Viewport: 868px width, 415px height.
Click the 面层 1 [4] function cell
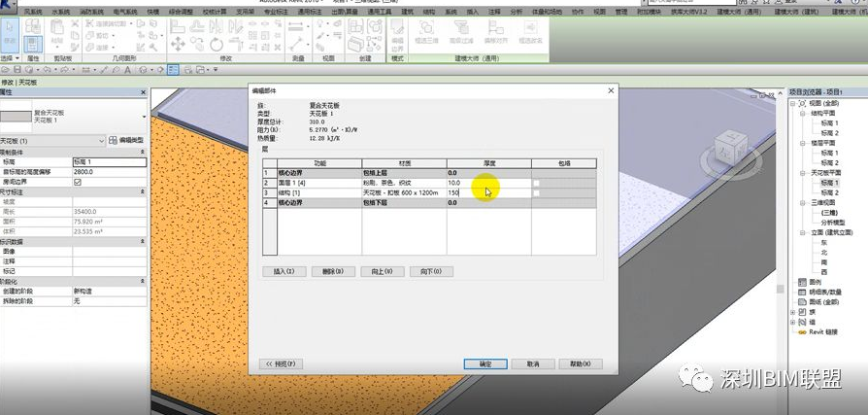[319, 183]
